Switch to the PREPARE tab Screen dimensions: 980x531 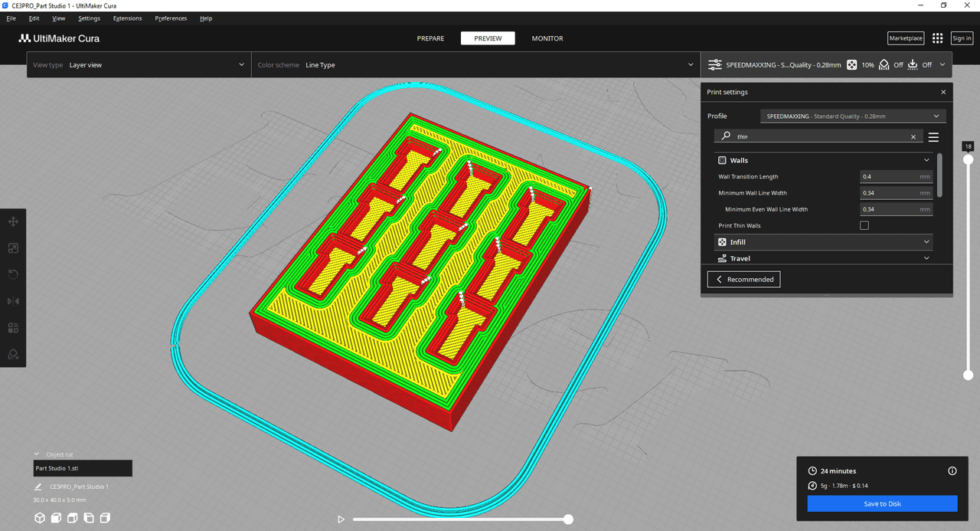click(x=430, y=38)
